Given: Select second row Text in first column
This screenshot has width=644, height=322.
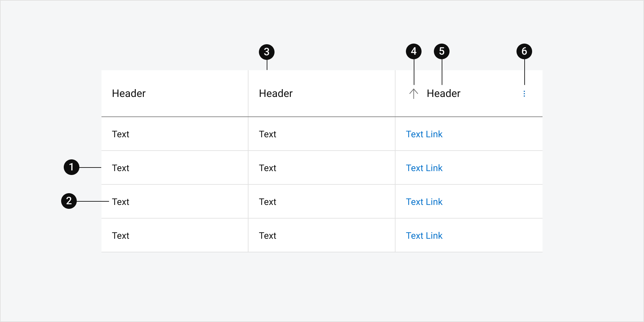Looking at the screenshot, I should pos(121,168).
